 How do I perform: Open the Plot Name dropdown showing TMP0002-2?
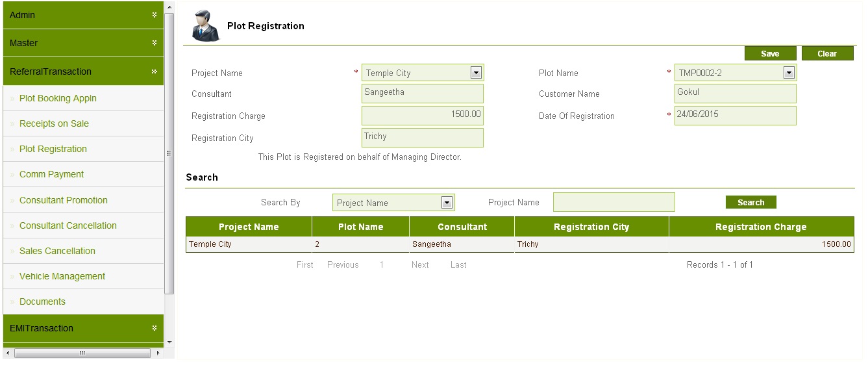(x=789, y=73)
